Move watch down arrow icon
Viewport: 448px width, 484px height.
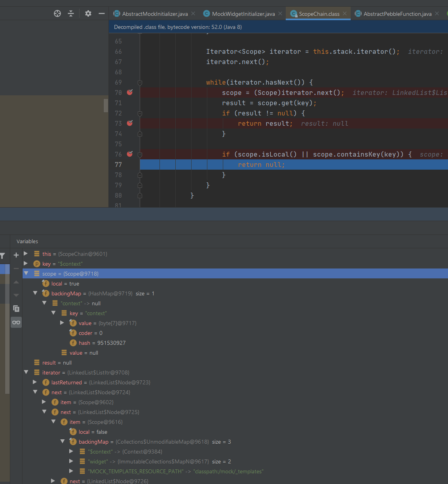16,295
